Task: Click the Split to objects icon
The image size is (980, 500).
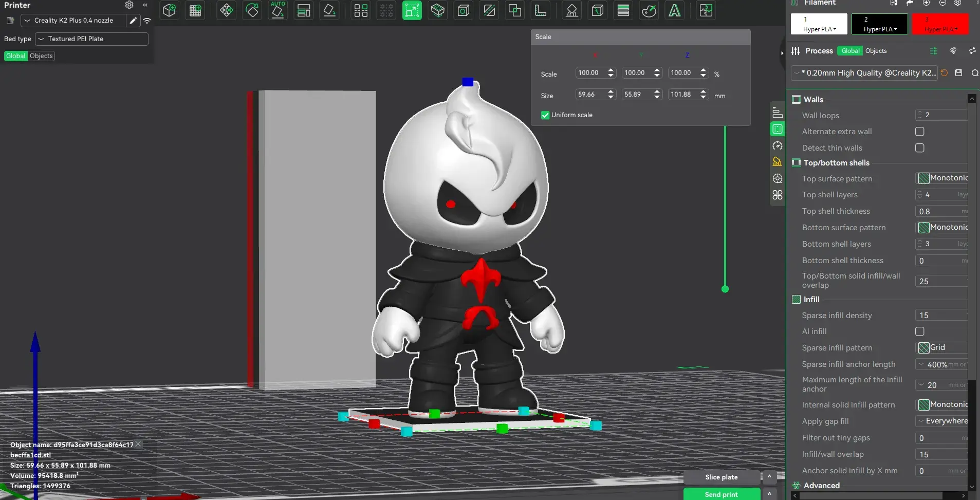Action: 361,10
